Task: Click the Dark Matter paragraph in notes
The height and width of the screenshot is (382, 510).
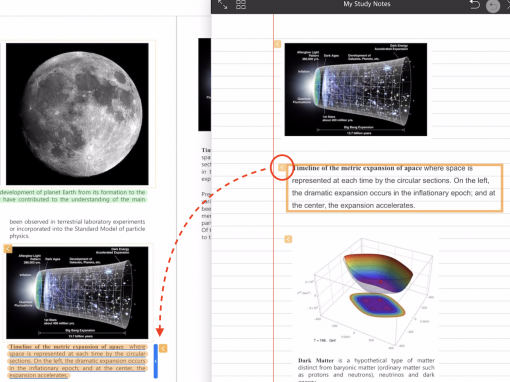Action: point(366,370)
